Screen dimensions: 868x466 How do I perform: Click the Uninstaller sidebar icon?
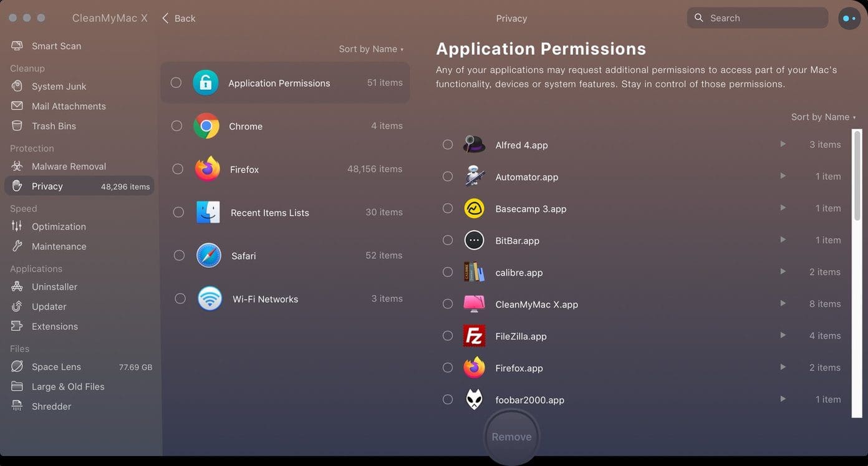tap(17, 287)
